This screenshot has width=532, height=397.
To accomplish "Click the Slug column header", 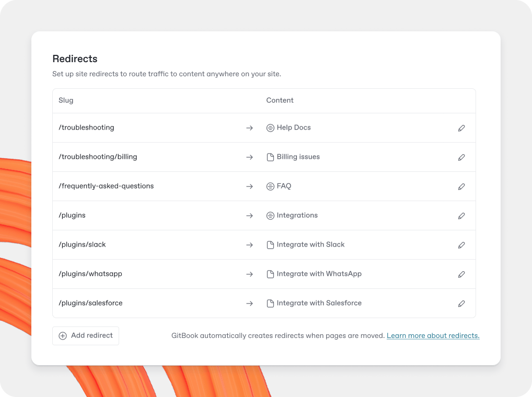I will point(66,100).
